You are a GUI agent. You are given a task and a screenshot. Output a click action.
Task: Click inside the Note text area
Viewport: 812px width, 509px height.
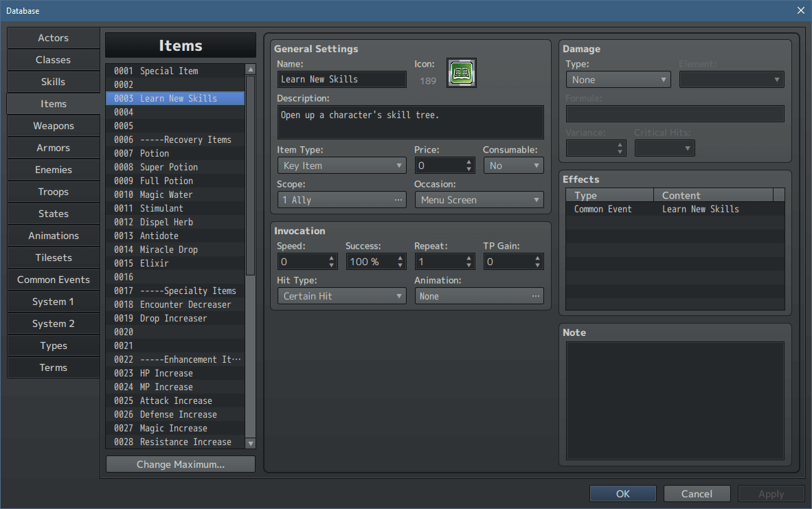(675, 400)
